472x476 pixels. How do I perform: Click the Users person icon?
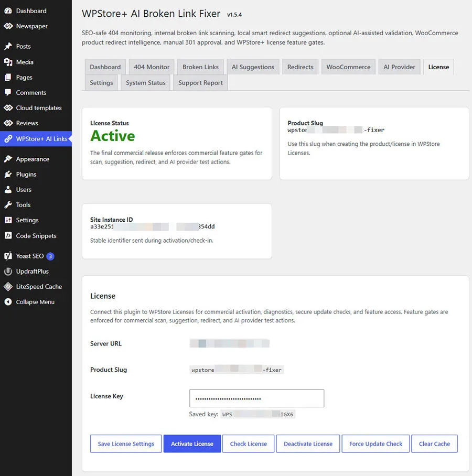coord(8,189)
